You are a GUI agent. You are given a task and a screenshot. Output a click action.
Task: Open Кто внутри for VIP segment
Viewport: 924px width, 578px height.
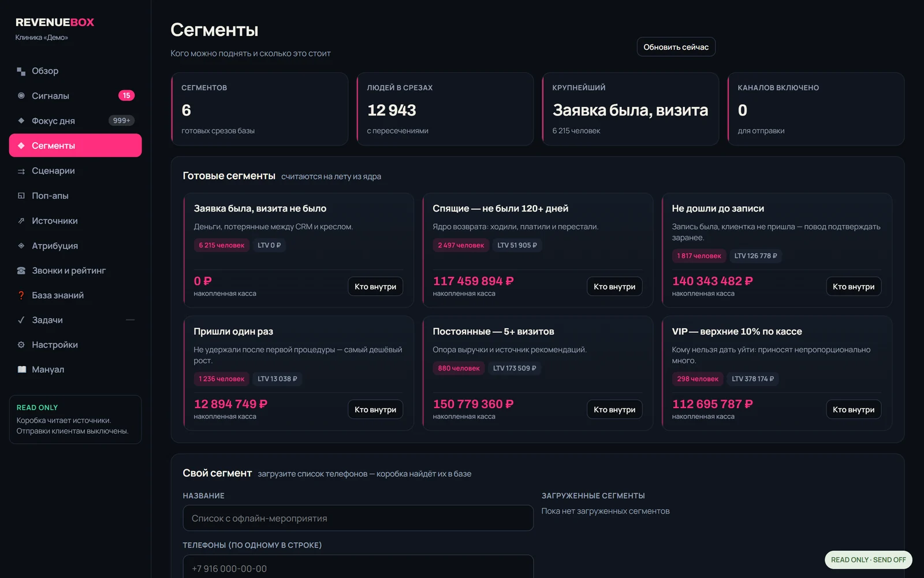[854, 409]
